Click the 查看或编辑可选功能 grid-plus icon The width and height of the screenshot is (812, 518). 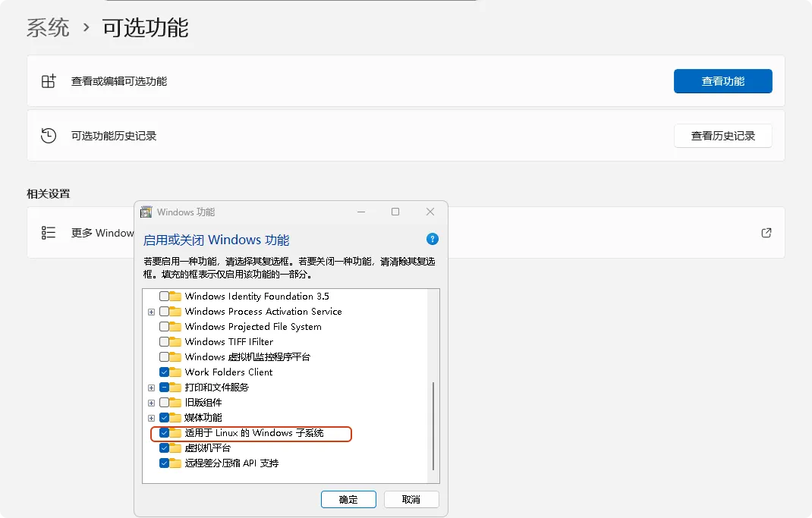point(49,81)
